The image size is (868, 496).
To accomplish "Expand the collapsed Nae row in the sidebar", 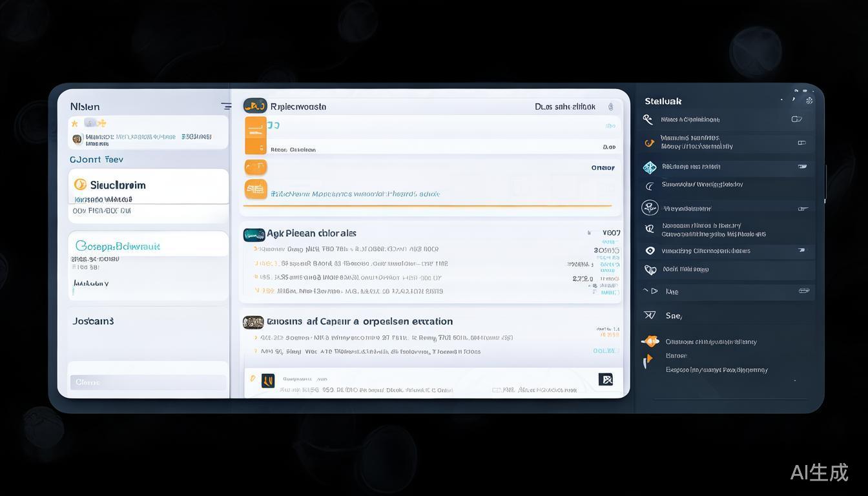I will (646, 291).
